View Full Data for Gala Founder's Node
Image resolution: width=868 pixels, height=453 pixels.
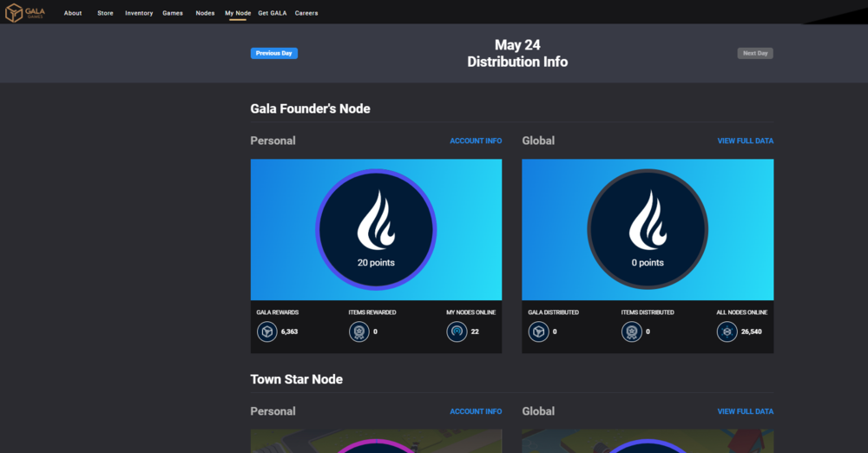click(745, 141)
